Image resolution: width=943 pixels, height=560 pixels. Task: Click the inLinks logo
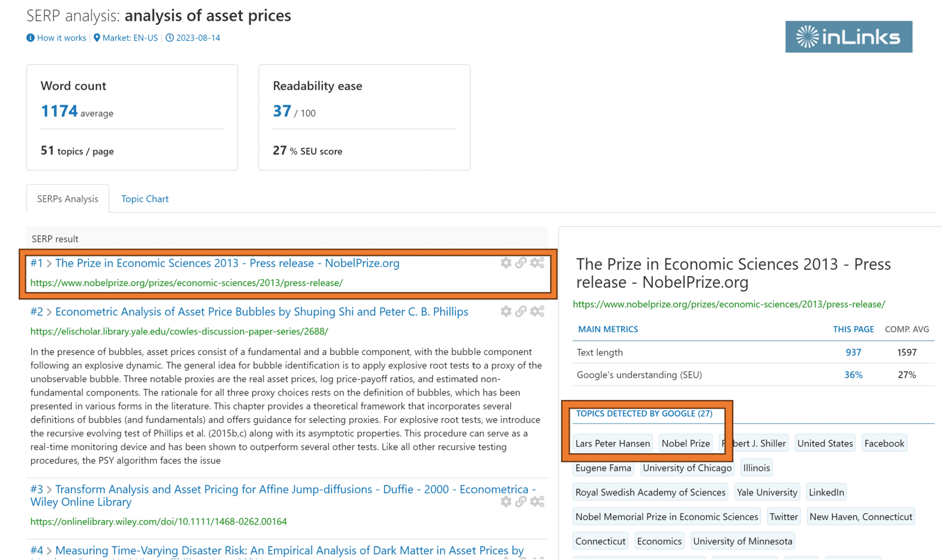849,37
